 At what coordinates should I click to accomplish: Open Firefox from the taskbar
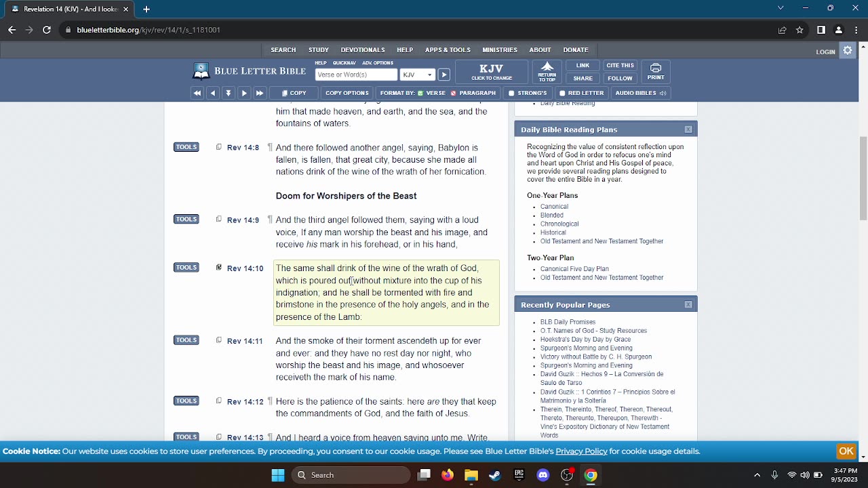[448, 475]
